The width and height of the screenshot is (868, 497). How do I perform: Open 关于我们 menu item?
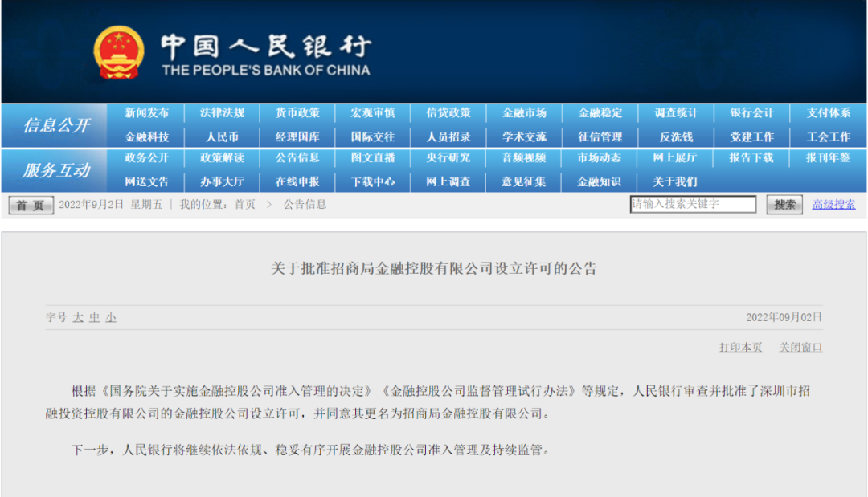[675, 181]
